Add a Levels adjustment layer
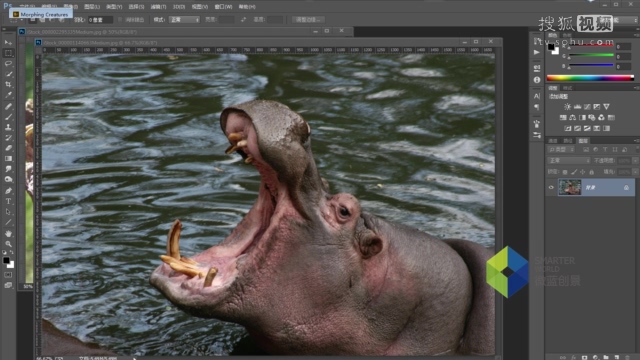Image resolution: width=640 pixels, height=360 pixels. [577, 107]
